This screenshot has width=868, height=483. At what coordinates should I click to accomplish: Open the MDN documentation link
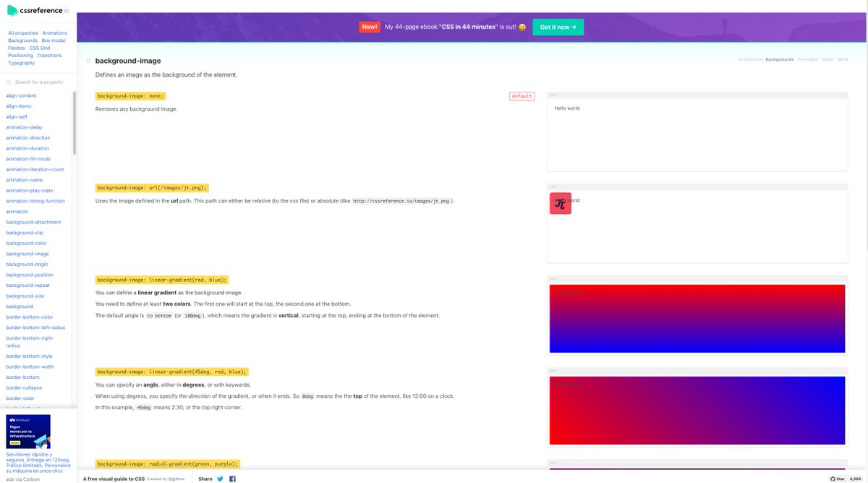point(842,59)
